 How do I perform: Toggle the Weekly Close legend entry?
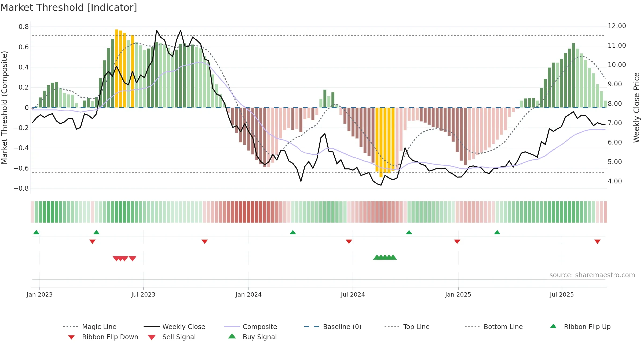[x=174, y=327]
